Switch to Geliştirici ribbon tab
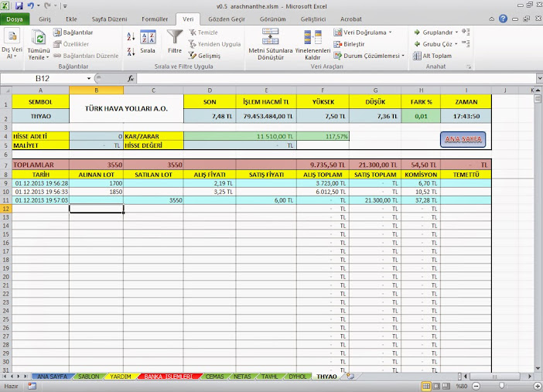The height and width of the screenshot is (392, 543). point(313,19)
